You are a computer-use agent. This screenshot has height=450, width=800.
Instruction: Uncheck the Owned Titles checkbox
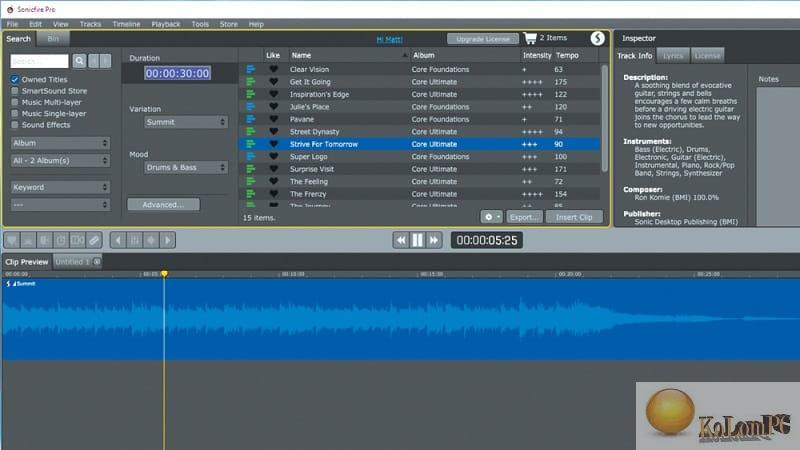(15, 80)
